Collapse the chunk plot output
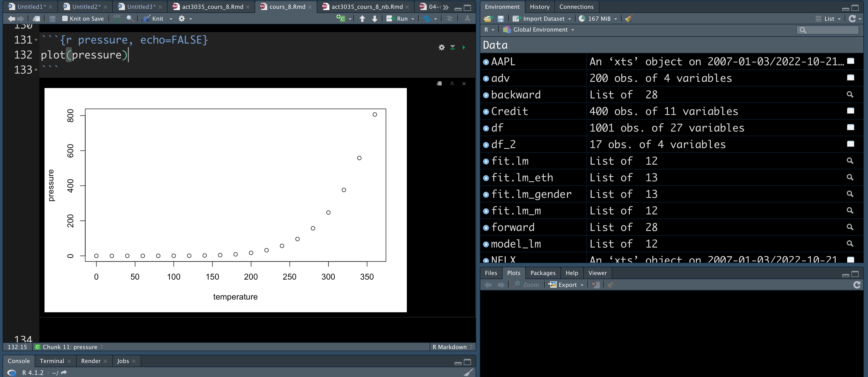 pyautogui.click(x=452, y=84)
